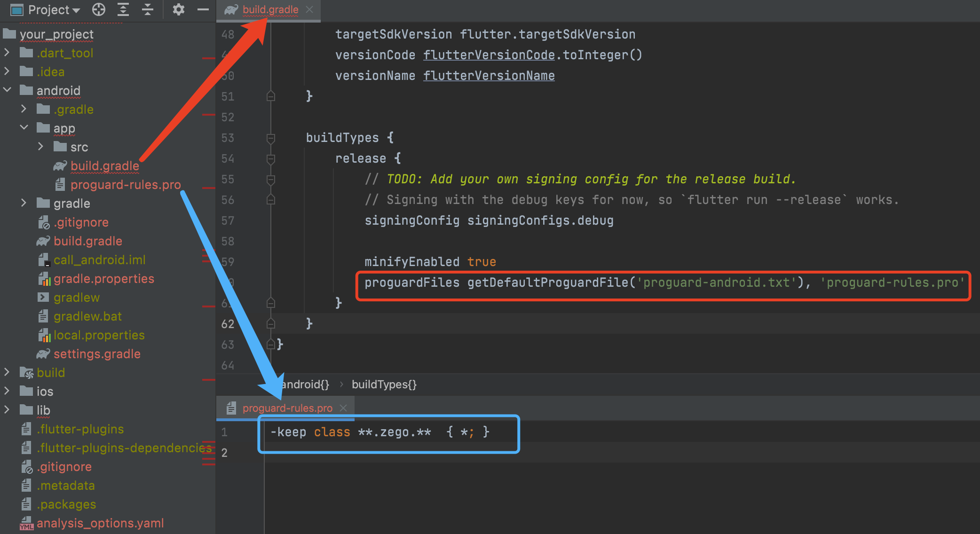Collapse the buildTypes block via fold marker

(x=270, y=138)
